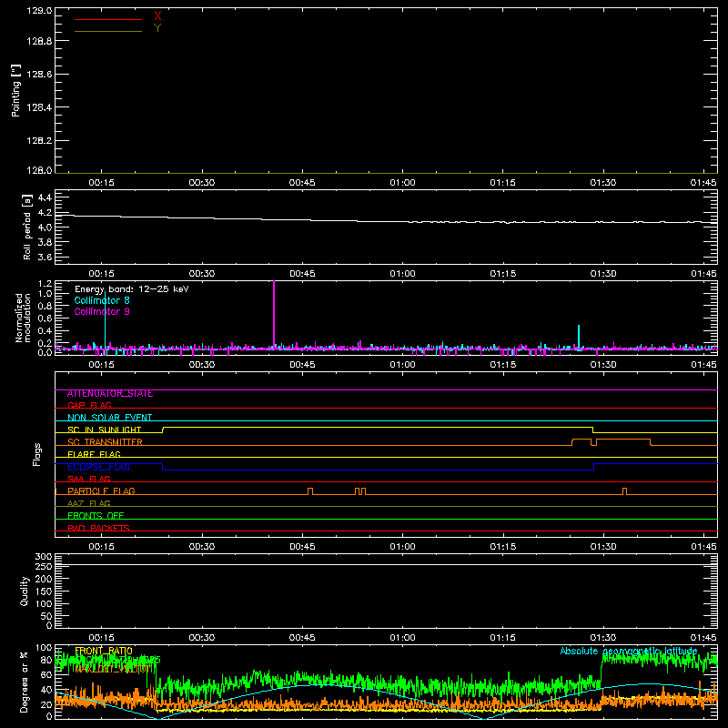Click the 'Energy band: 12-25 keV' label
Screen dimensions: 728x728
(132, 289)
